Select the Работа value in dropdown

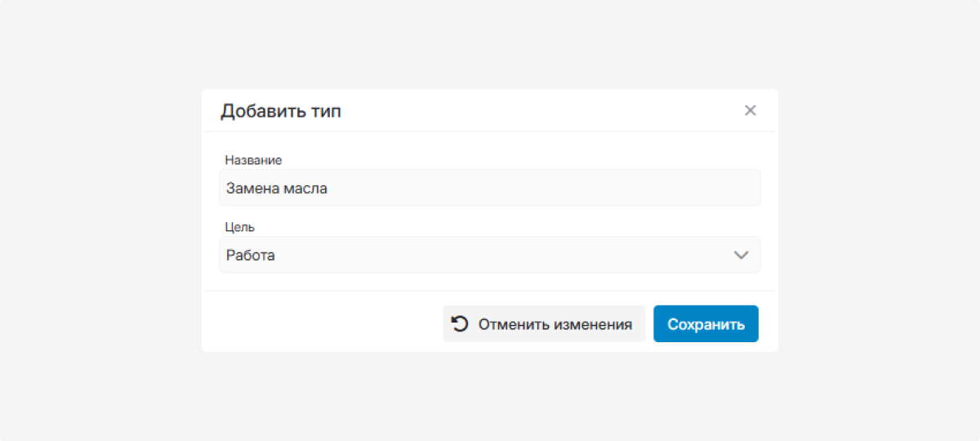[252, 256]
